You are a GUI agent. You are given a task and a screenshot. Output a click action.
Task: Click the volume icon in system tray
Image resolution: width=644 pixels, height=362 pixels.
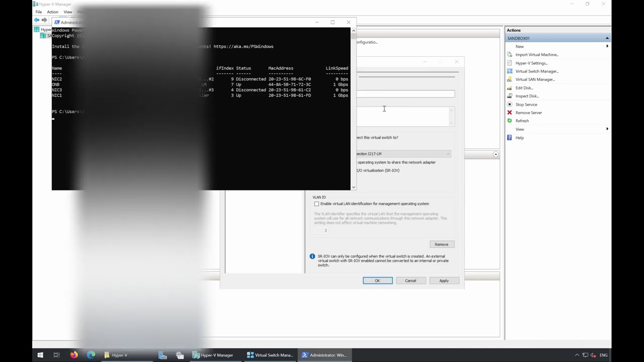(593, 355)
